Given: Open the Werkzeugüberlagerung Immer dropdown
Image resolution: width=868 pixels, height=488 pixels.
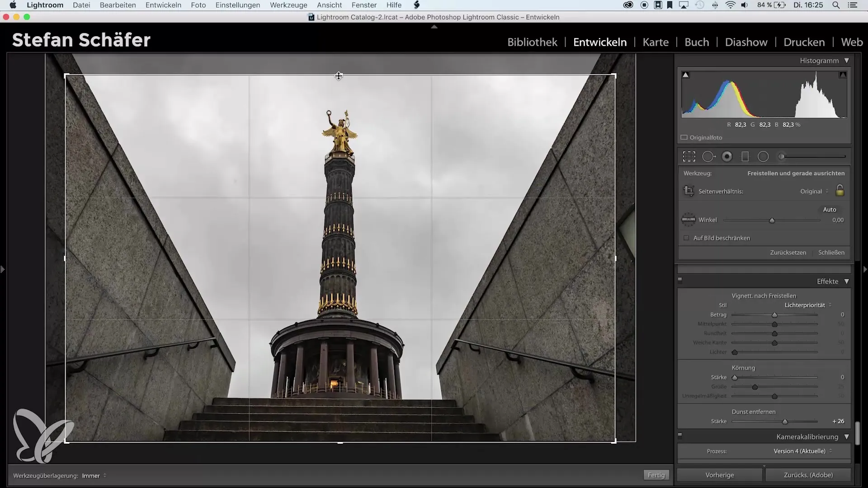Looking at the screenshot, I should (x=94, y=475).
